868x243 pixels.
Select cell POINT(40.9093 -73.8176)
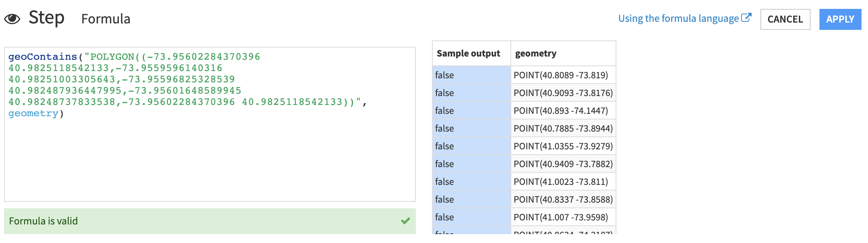tap(563, 93)
